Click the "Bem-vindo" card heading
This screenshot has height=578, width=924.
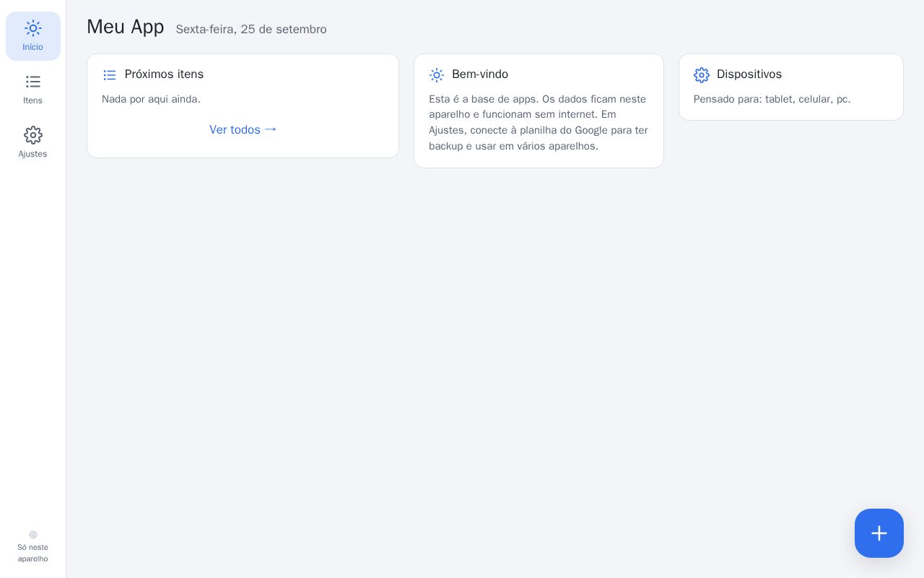[x=480, y=74]
